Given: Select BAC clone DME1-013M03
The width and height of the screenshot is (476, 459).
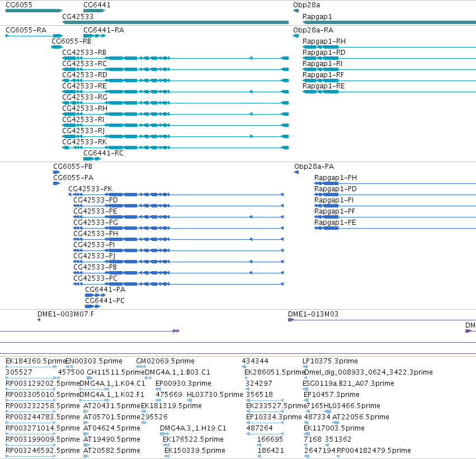Looking at the screenshot, I should tap(313, 314).
